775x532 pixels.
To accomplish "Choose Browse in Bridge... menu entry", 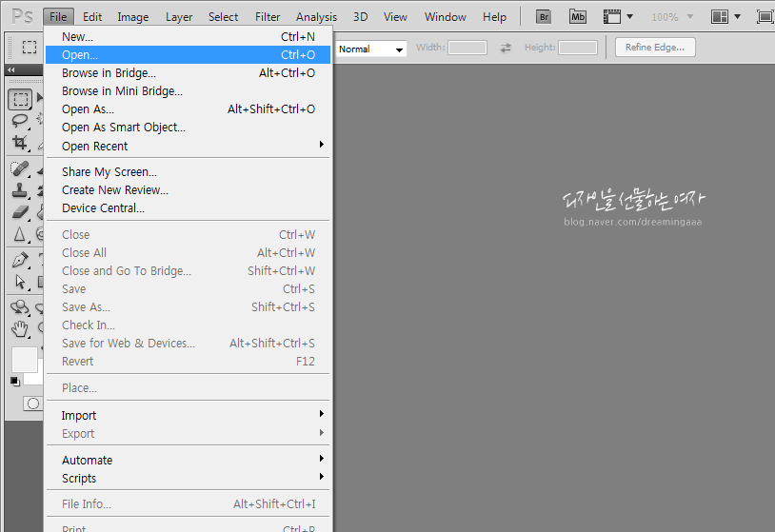I will tap(109, 72).
